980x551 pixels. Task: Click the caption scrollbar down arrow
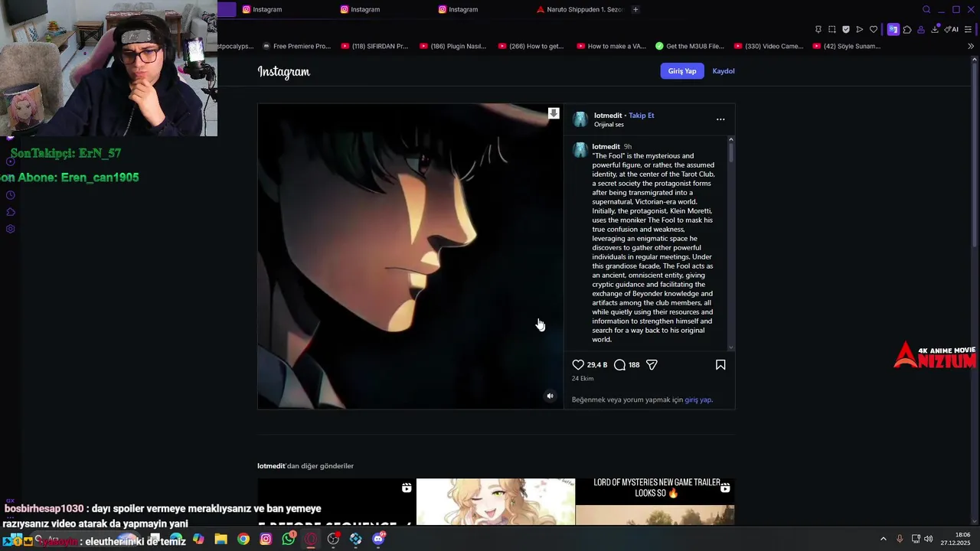click(731, 347)
